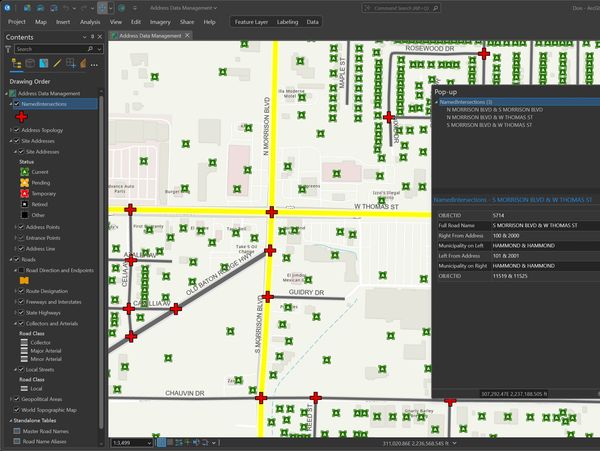The width and height of the screenshot is (600, 451).
Task: Toggle World Topographic Map checkbox
Action: [16, 410]
